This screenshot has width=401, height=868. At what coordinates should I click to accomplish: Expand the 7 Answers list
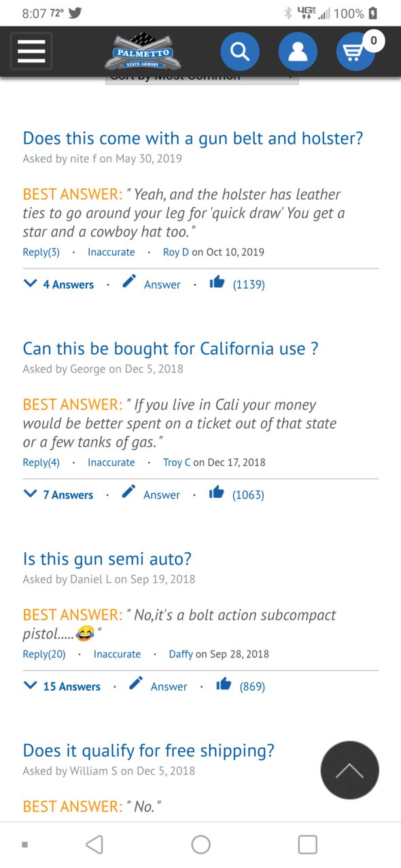[58, 494]
